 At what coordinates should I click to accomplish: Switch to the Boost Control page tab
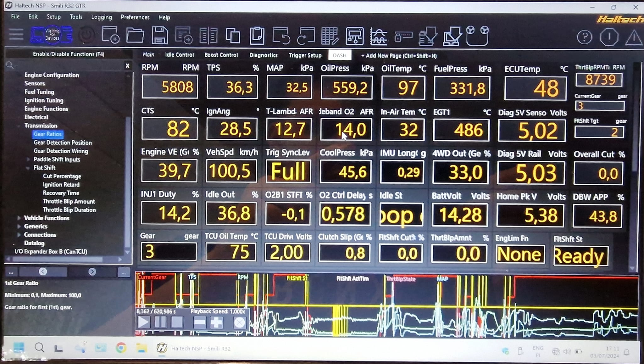tap(221, 55)
